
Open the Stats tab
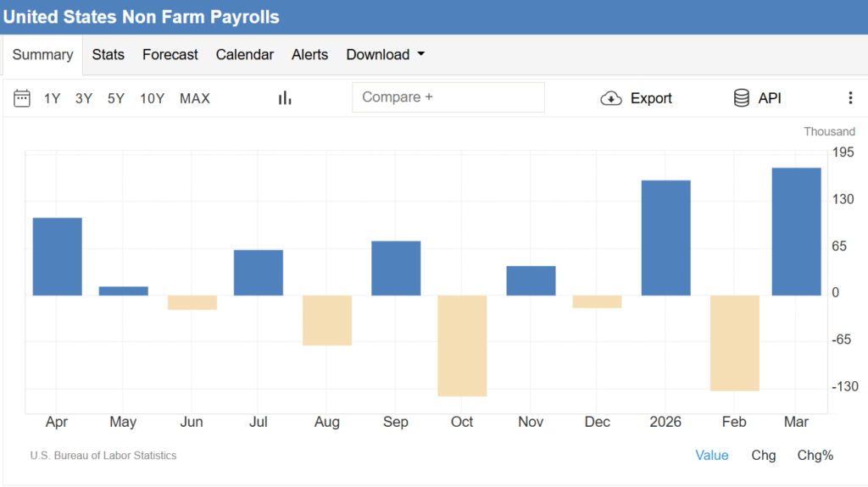pos(108,54)
